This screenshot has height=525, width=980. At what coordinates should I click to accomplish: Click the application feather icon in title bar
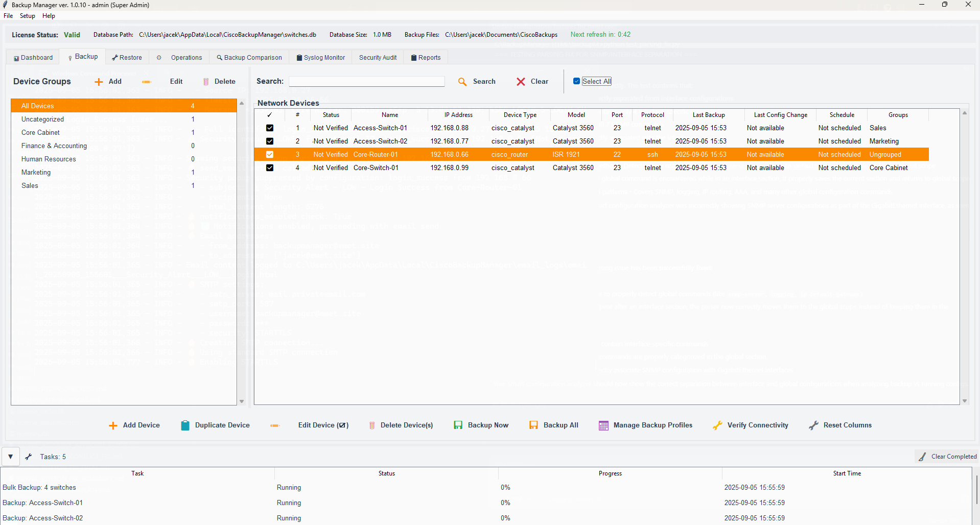click(5, 5)
